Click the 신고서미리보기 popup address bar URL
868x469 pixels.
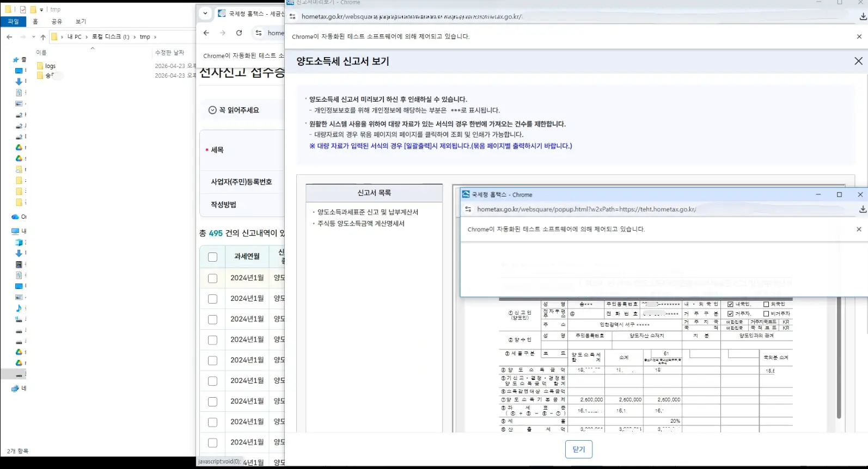(412, 17)
